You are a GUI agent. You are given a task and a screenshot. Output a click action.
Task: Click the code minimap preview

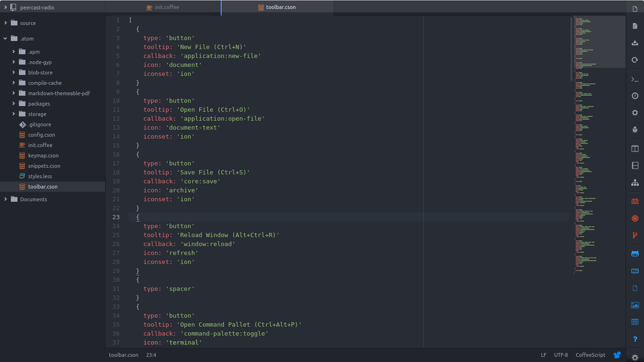pyautogui.click(x=599, y=144)
